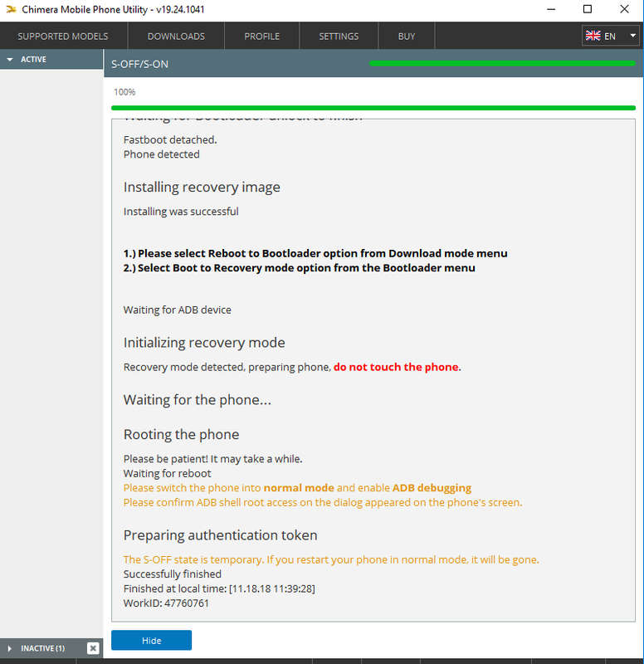The height and width of the screenshot is (664, 644).
Task: Click the WorkID: 47760761 line
Action: click(167, 603)
